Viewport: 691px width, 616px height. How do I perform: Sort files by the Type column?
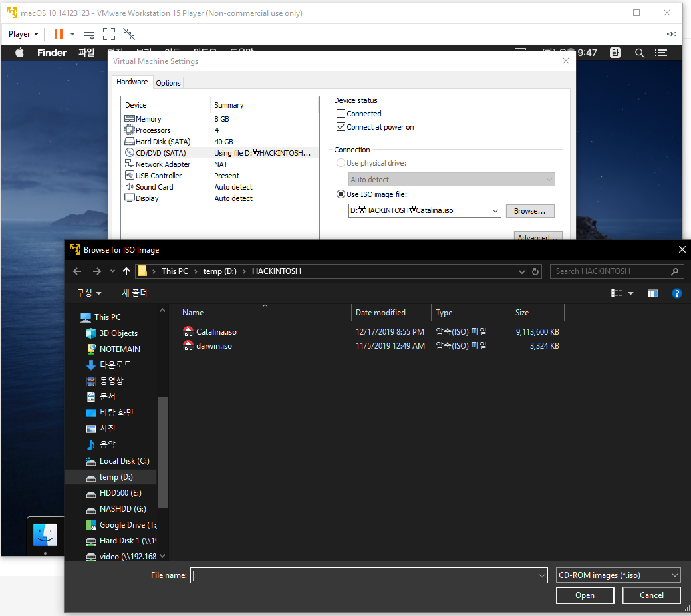click(x=471, y=313)
